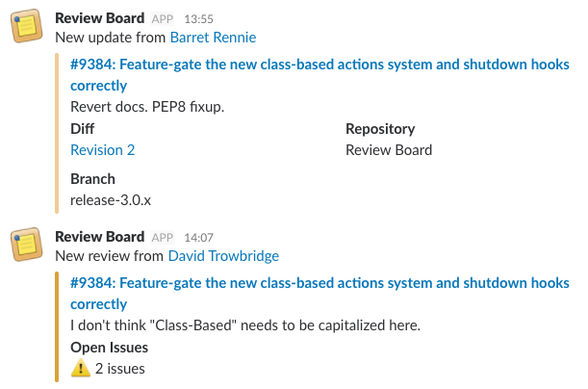
Task: Click the pale yellow attachment bar of the update
Action: (x=59, y=133)
